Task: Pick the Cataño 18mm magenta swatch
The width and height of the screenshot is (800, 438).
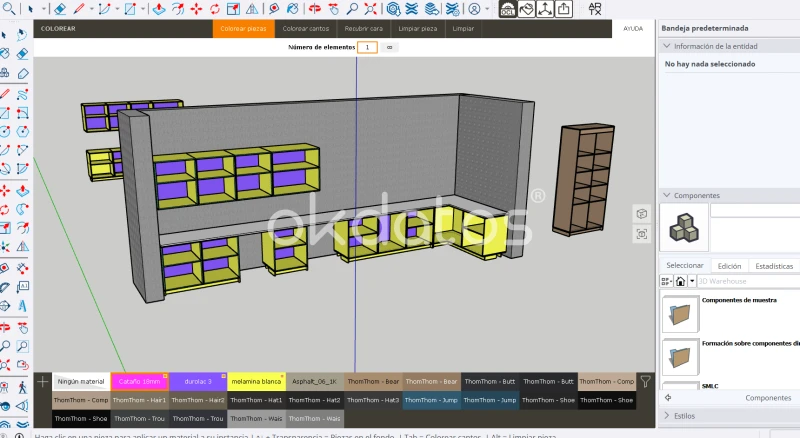Action: [138, 381]
